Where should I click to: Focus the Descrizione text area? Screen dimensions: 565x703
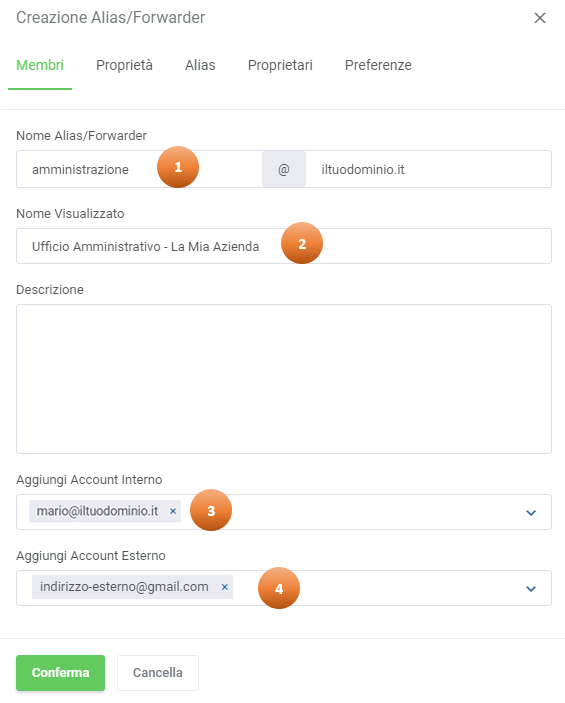[x=284, y=379]
